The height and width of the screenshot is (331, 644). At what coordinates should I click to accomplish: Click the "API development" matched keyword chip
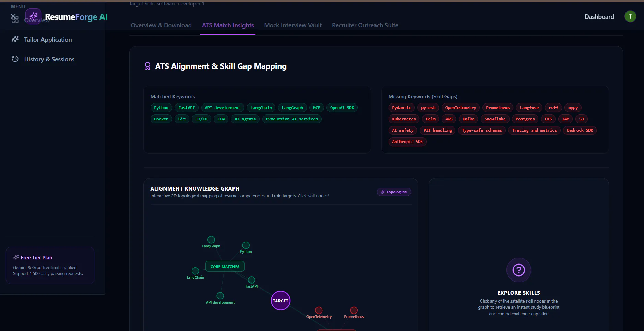pyautogui.click(x=223, y=108)
